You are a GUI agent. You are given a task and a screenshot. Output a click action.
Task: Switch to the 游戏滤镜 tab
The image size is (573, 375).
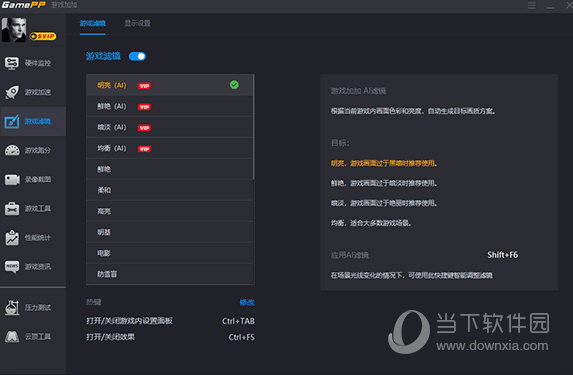[x=93, y=23]
